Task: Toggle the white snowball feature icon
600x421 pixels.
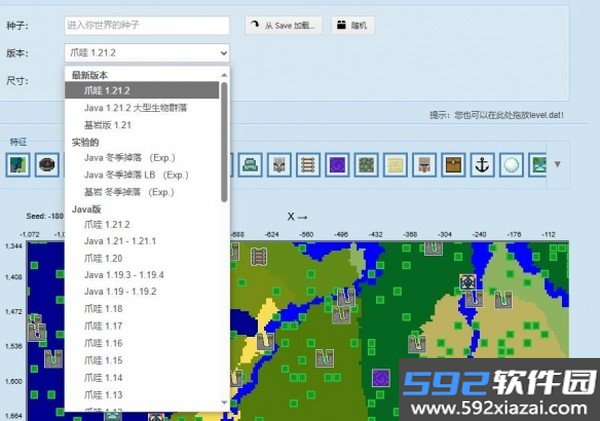Action: pyautogui.click(x=512, y=165)
